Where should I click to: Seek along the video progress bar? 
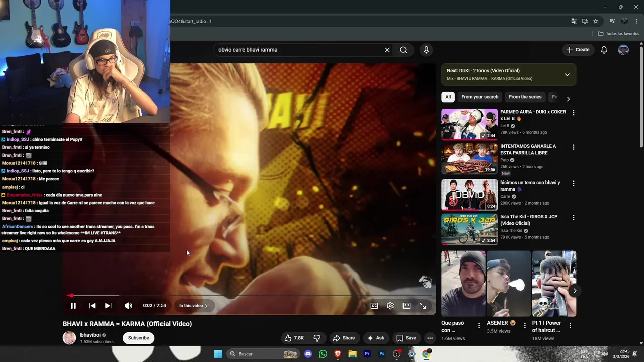pyautogui.click(x=250, y=296)
